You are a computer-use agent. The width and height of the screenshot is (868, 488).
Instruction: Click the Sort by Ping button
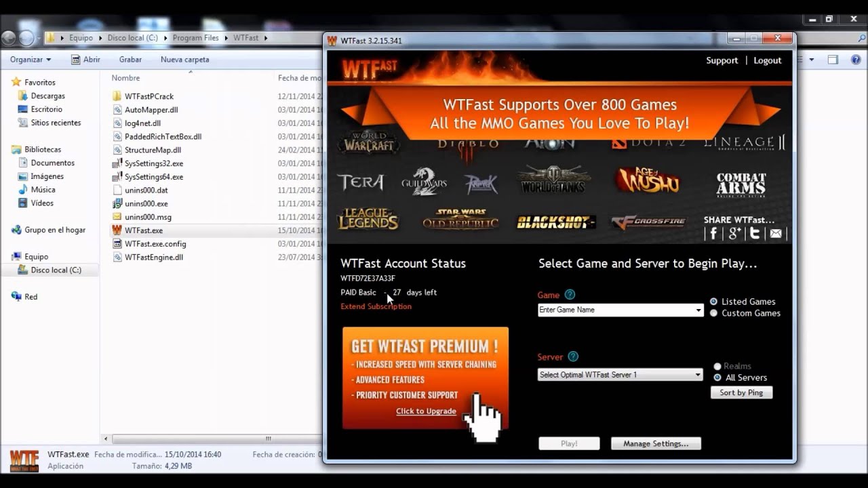(x=741, y=392)
